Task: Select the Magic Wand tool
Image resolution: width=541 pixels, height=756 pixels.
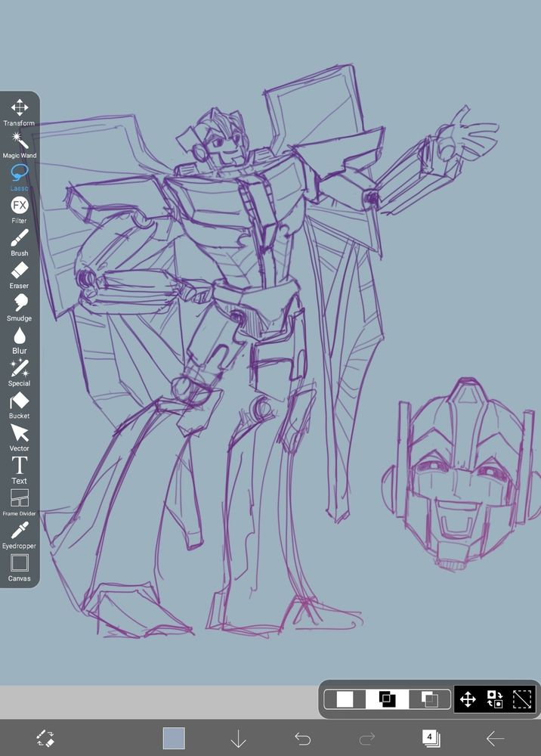Action: [20, 144]
